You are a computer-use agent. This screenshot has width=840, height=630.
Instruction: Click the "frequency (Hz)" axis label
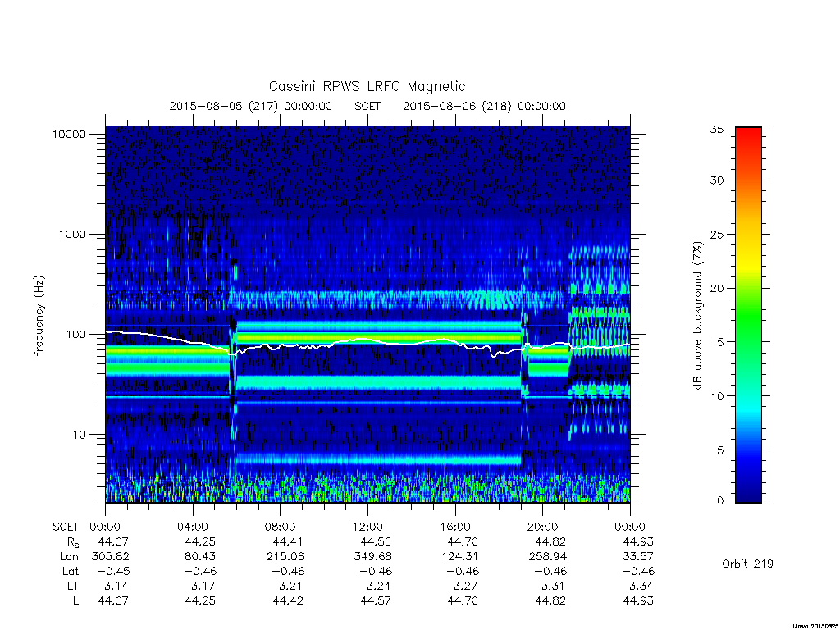[39, 316]
